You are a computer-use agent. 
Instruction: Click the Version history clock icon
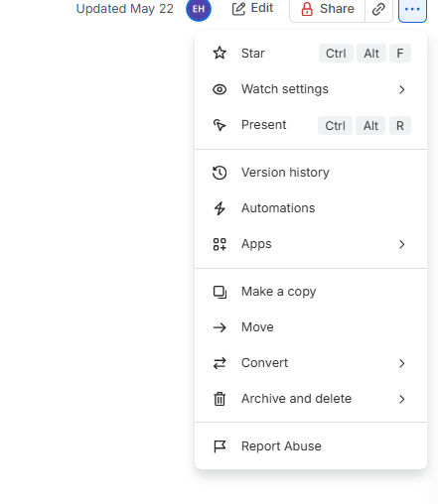(x=219, y=173)
